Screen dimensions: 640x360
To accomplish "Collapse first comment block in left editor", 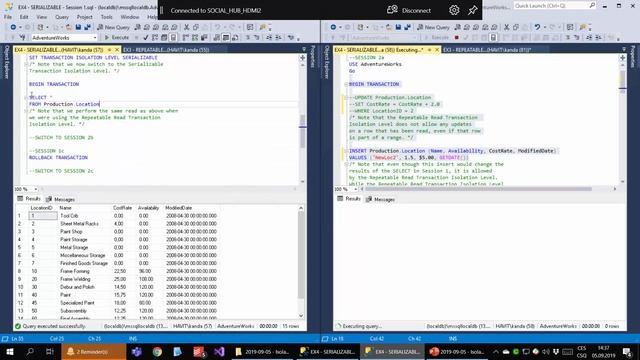I will pos(26,64).
